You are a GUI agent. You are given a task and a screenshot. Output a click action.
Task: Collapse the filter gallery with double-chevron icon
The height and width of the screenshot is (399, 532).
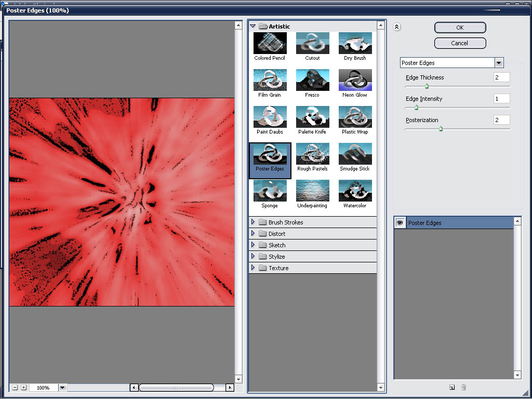pos(396,27)
